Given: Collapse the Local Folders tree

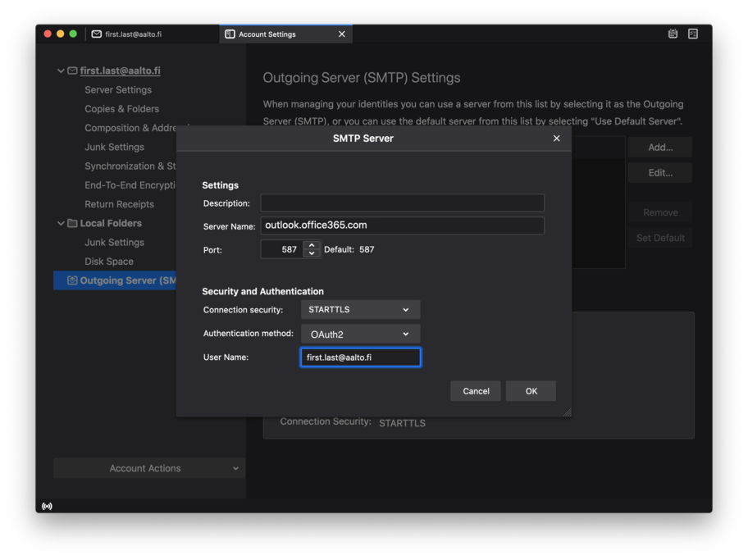Looking at the screenshot, I should [61, 223].
